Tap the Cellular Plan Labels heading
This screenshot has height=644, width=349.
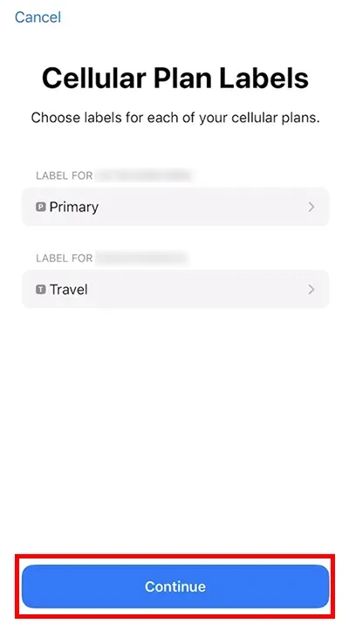(x=175, y=78)
